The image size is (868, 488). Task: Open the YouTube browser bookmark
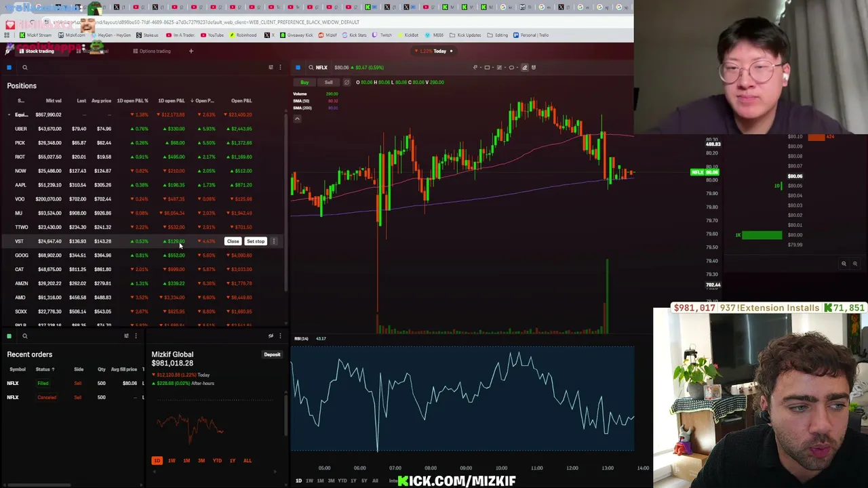coord(212,35)
